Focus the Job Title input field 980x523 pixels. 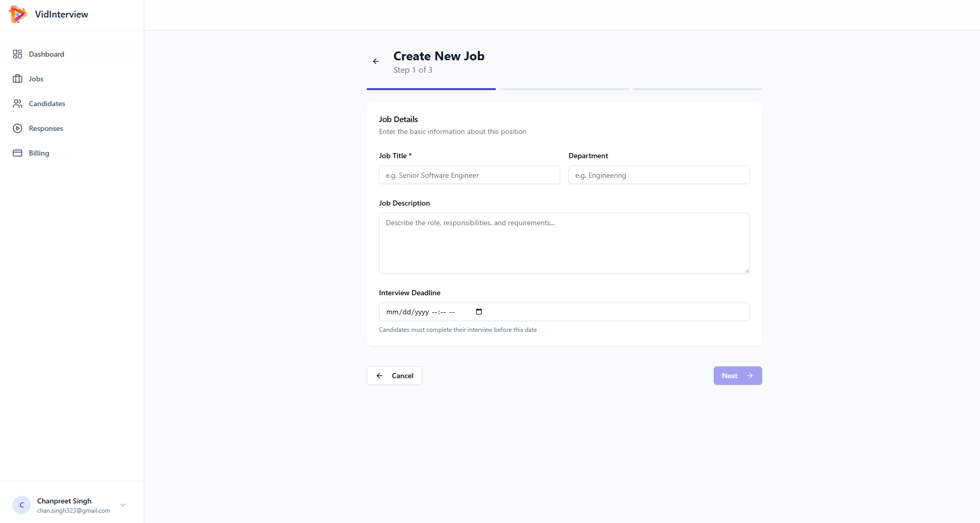tap(469, 175)
